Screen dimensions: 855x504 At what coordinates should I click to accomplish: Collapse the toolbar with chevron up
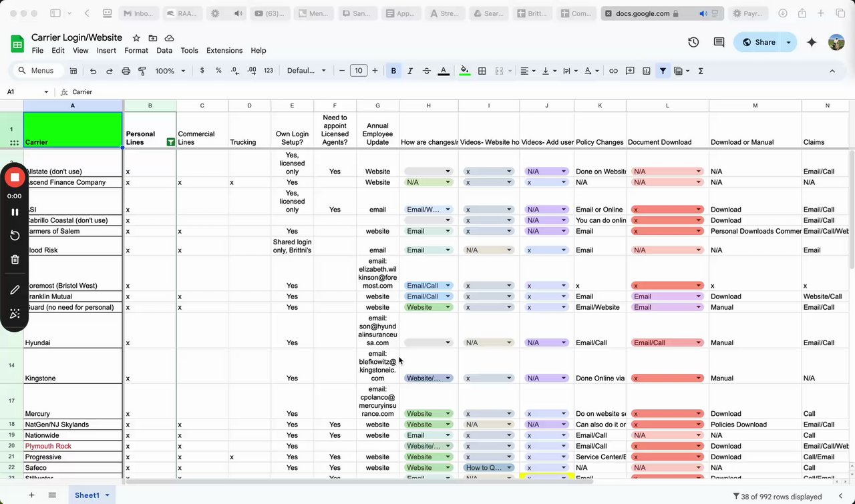click(x=832, y=71)
